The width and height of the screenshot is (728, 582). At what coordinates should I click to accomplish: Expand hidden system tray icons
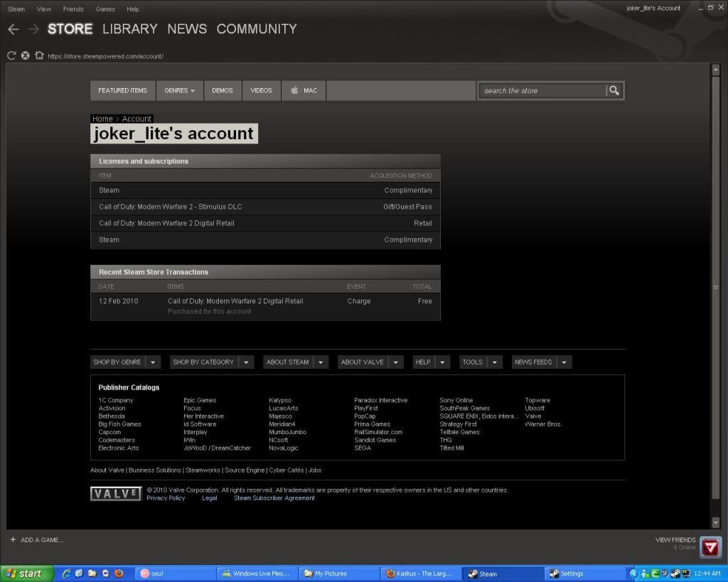point(633,574)
